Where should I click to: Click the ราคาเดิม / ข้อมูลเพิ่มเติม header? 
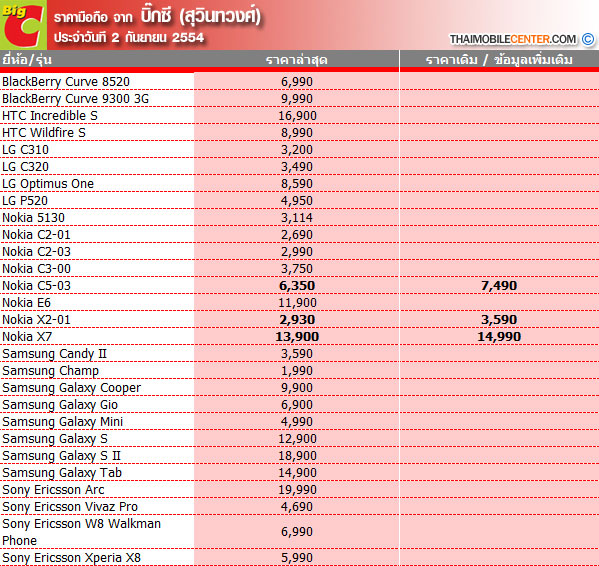[x=499, y=60]
